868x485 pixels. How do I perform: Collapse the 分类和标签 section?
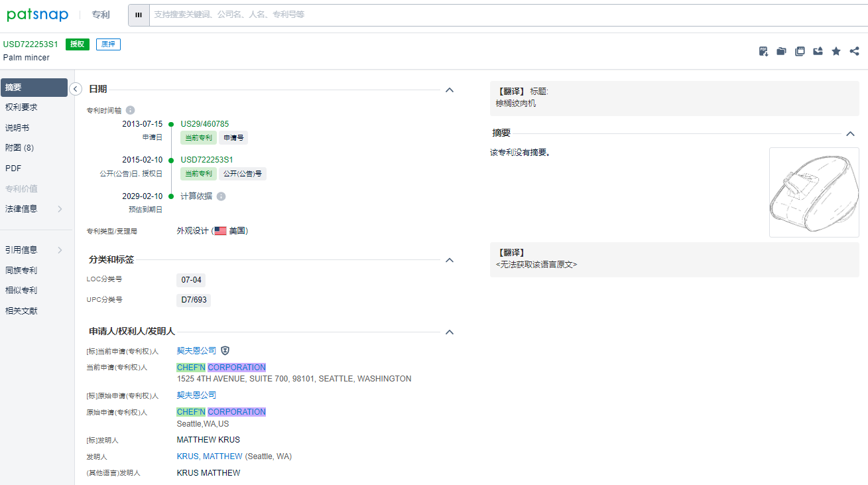[450, 260]
